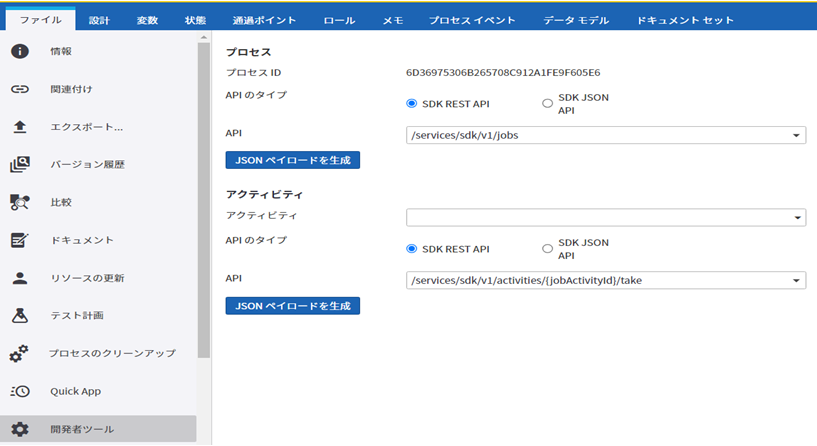Switch to the ロール tab
Viewport: 817px width, 446px height.
pyautogui.click(x=339, y=20)
